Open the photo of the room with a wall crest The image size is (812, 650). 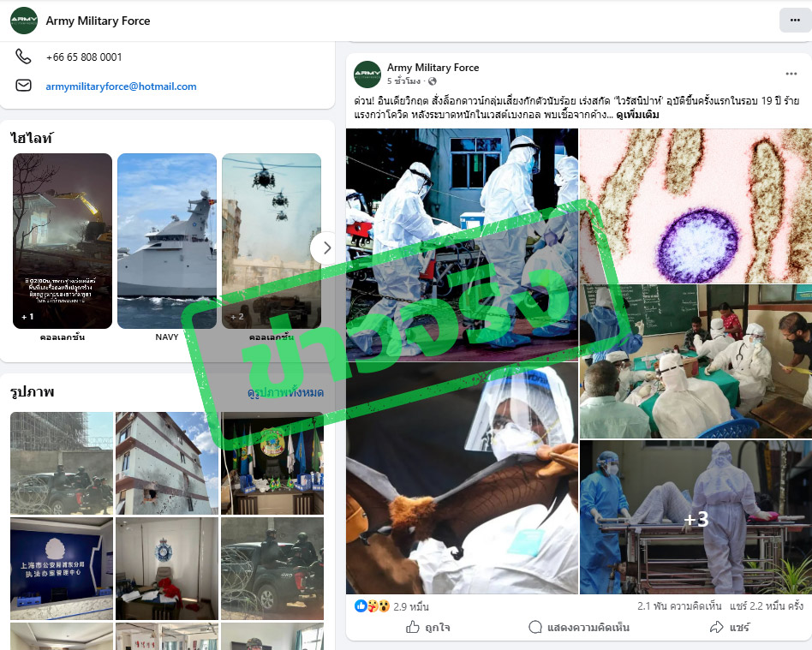pyautogui.click(x=167, y=569)
